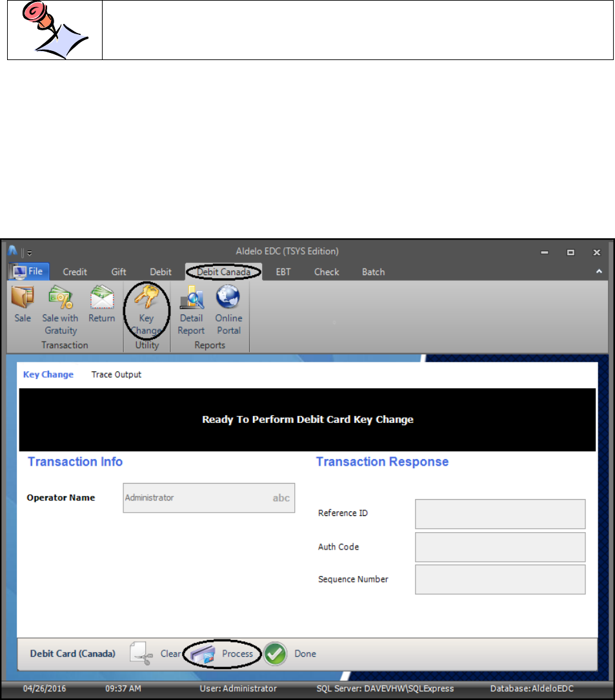Screen dimensions: 615x700
Task: Open quick access toolbar customize arrow
Action: [30, 252]
